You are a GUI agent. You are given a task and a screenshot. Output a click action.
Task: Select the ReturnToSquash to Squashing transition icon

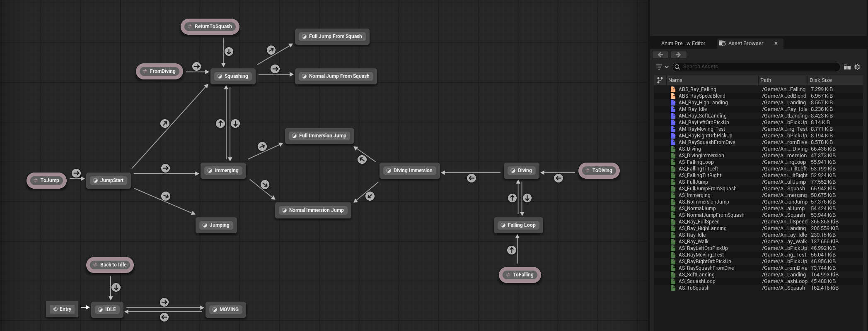(x=229, y=52)
